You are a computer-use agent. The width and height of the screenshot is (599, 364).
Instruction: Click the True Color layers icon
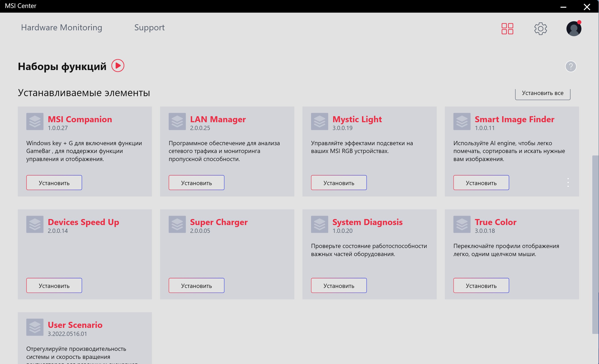[462, 224]
